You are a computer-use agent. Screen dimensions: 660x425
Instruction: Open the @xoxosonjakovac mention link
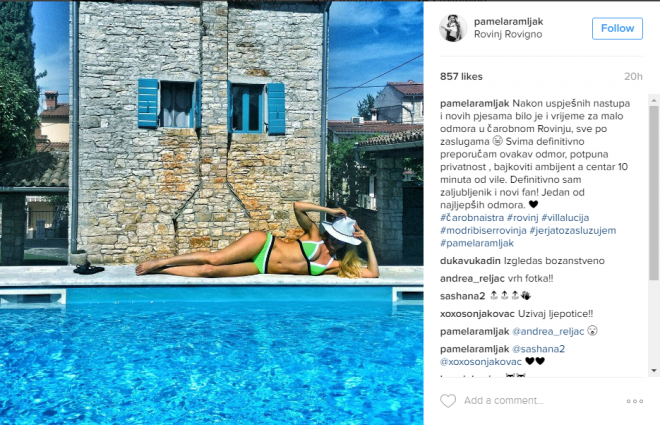(481, 361)
